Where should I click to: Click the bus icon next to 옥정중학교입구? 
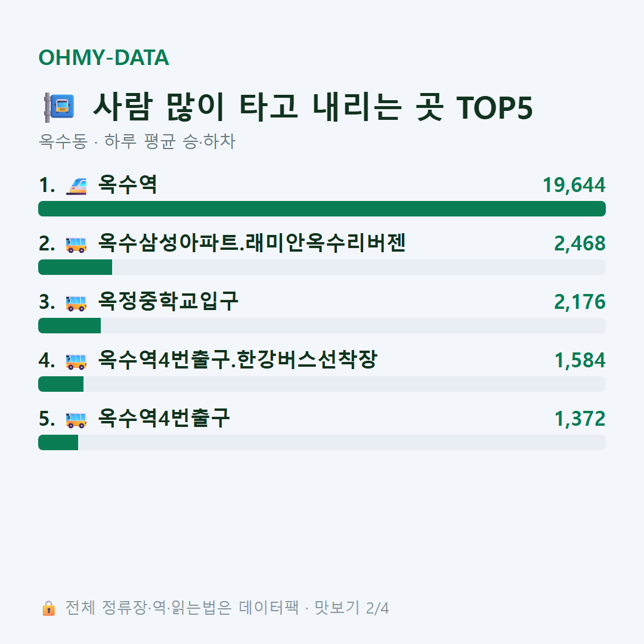click(x=76, y=303)
